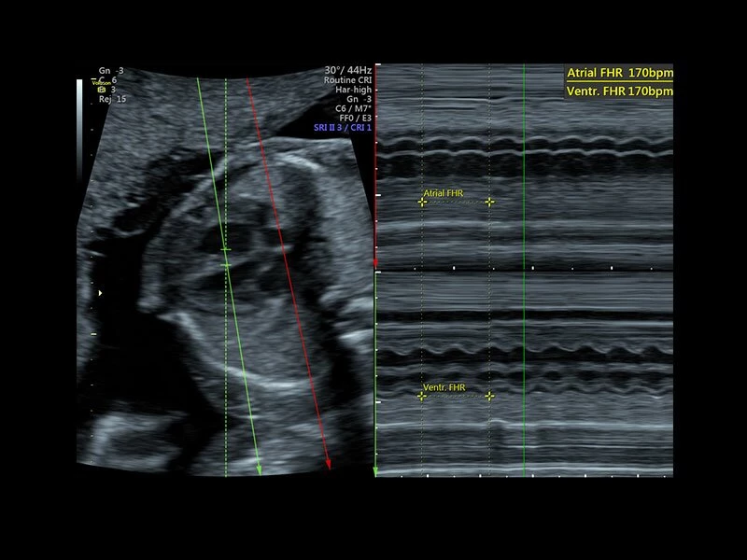Click the green M-line arrowhead at bottom
The image size is (747, 560).
[259, 470]
